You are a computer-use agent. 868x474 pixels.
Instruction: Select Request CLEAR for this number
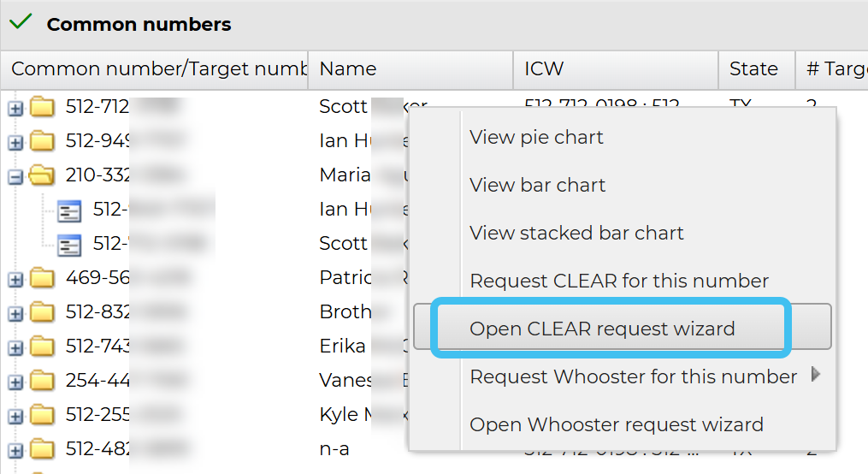(619, 281)
